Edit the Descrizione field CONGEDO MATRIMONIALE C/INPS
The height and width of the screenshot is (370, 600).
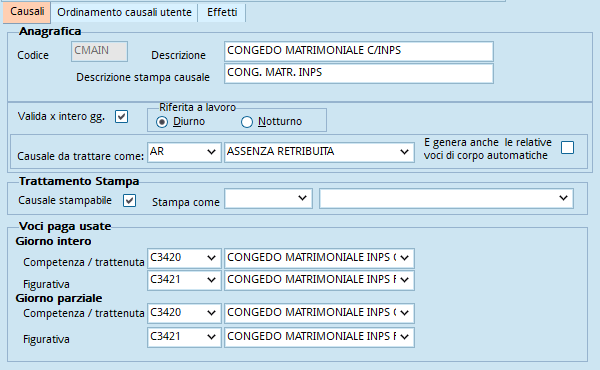point(359,51)
